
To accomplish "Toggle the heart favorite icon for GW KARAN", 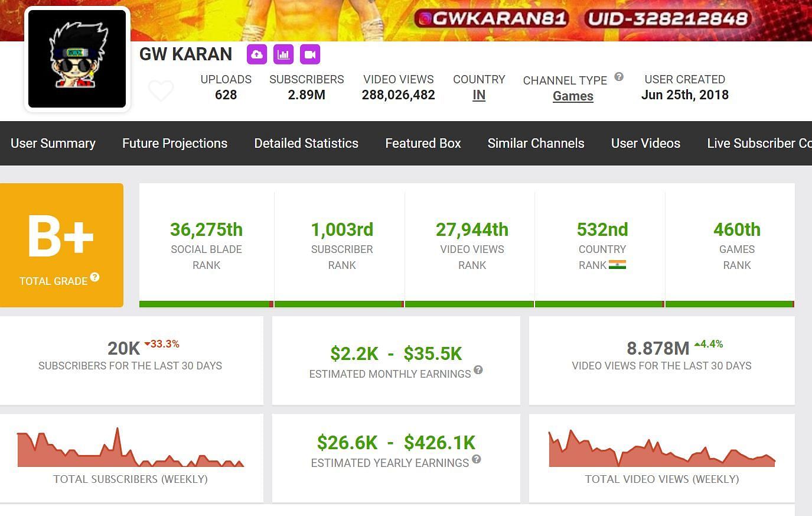I will click(161, 90).
